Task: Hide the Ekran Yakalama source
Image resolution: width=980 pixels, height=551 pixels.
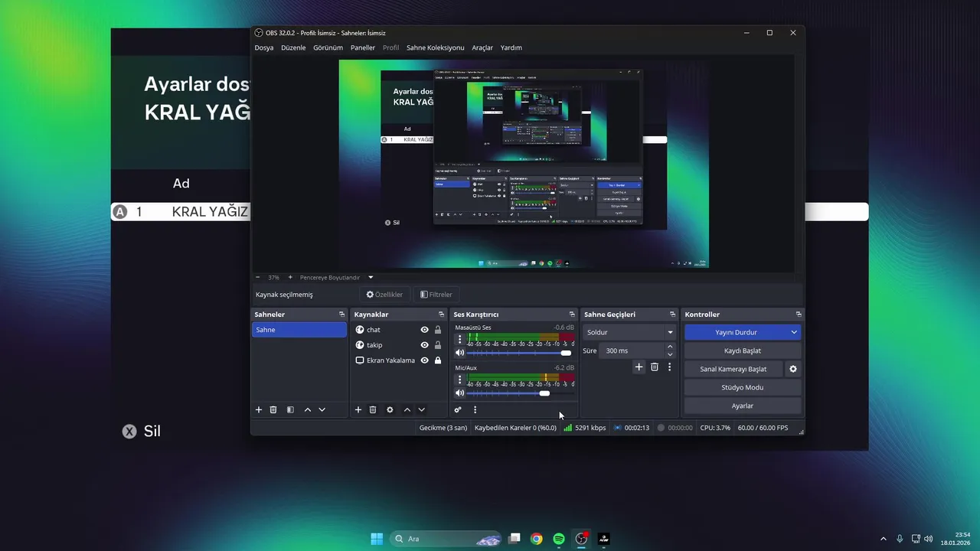Action: (x=425, y=360)
